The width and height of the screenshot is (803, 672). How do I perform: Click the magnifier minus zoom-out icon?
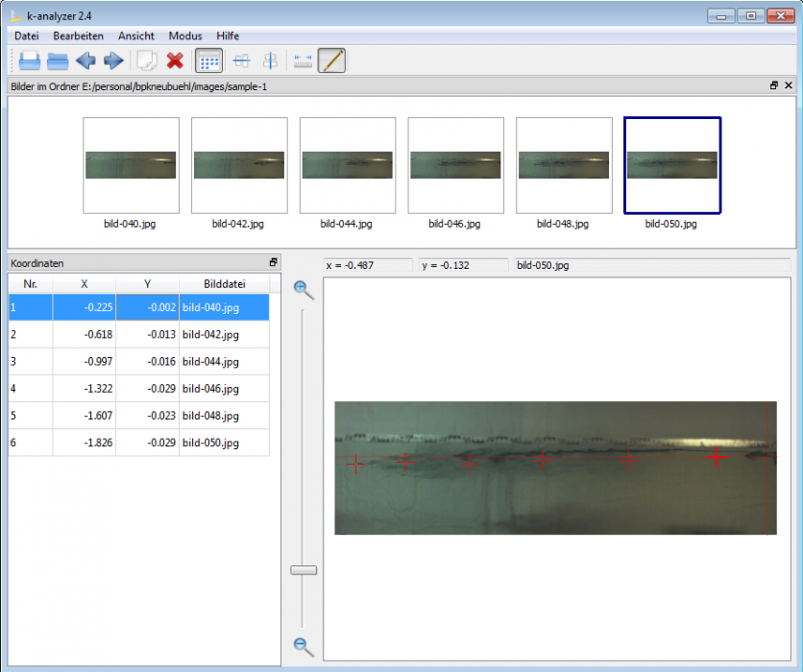click(x=304, y=646)
